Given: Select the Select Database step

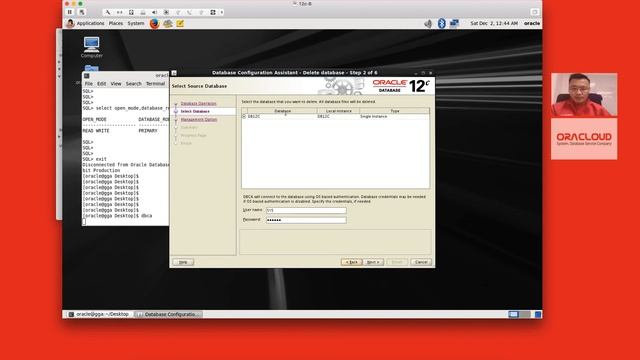Looking at the screenshot, I should [195, 111].
